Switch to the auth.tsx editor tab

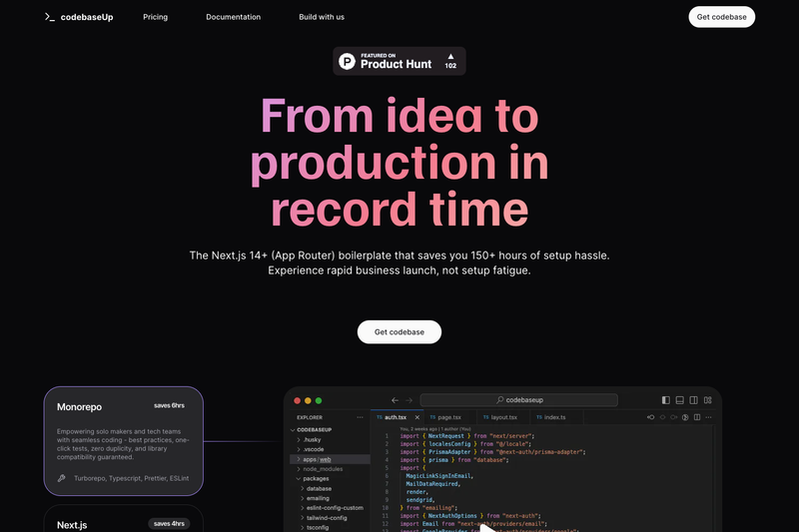[397, 417]
